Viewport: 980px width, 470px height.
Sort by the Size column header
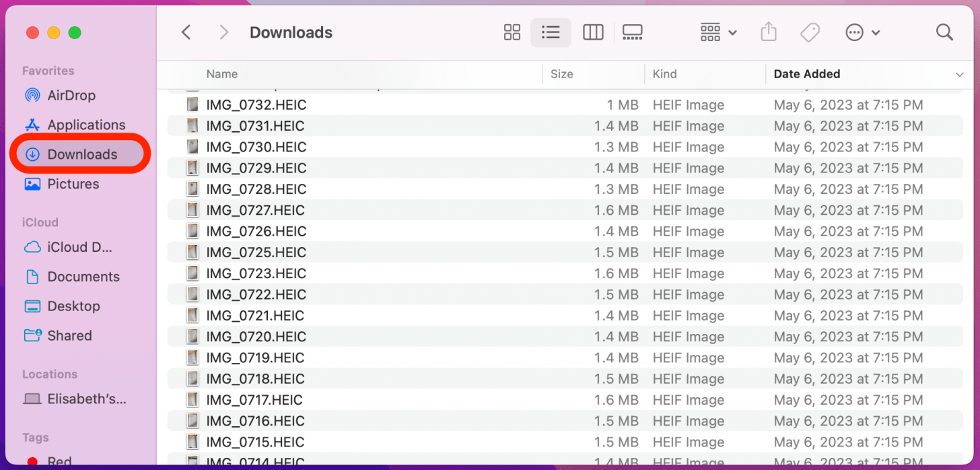pyautogui.click(x=562, y=74)
